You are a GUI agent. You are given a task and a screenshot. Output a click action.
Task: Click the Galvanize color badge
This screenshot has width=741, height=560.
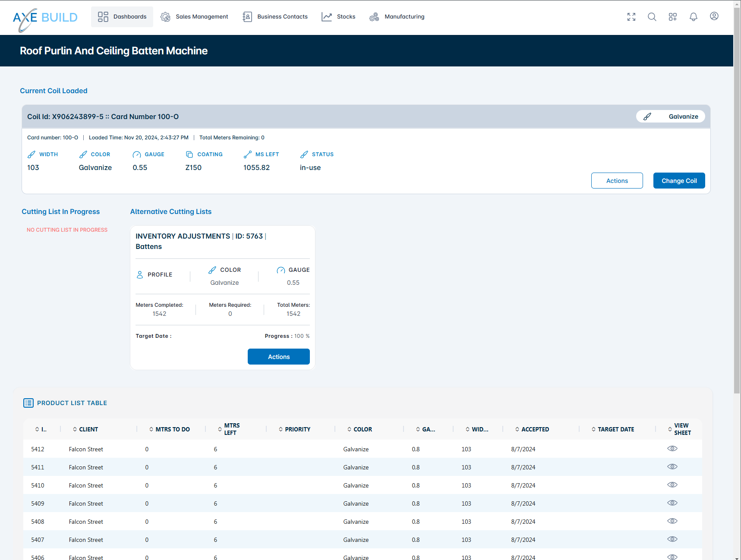(670, 116)
